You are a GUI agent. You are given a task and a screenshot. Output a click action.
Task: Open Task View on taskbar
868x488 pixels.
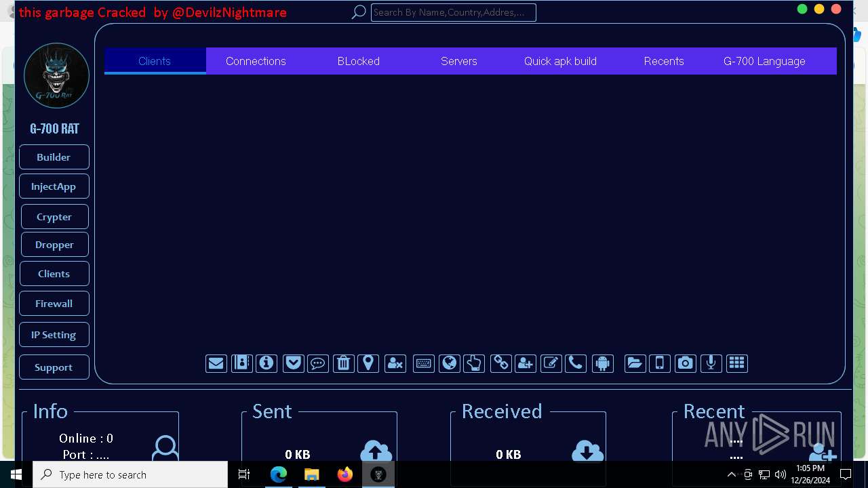tap(244, 474)
